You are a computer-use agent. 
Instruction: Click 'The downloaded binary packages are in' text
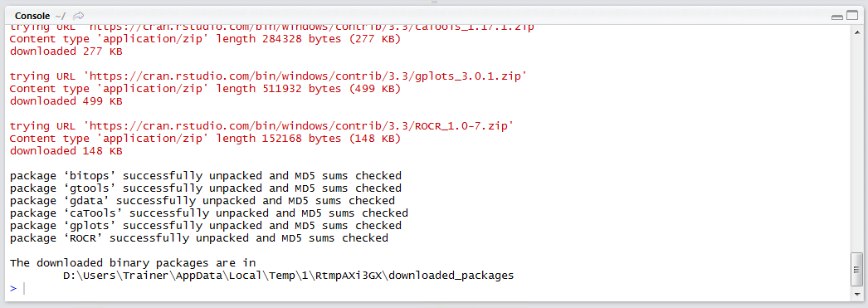click(x=132, y=263)
